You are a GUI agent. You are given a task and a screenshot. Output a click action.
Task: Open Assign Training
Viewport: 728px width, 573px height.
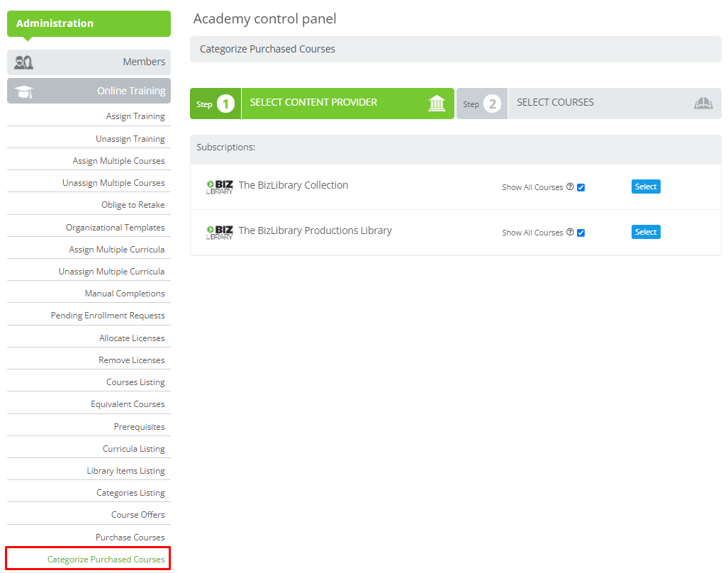click(135, 116)
